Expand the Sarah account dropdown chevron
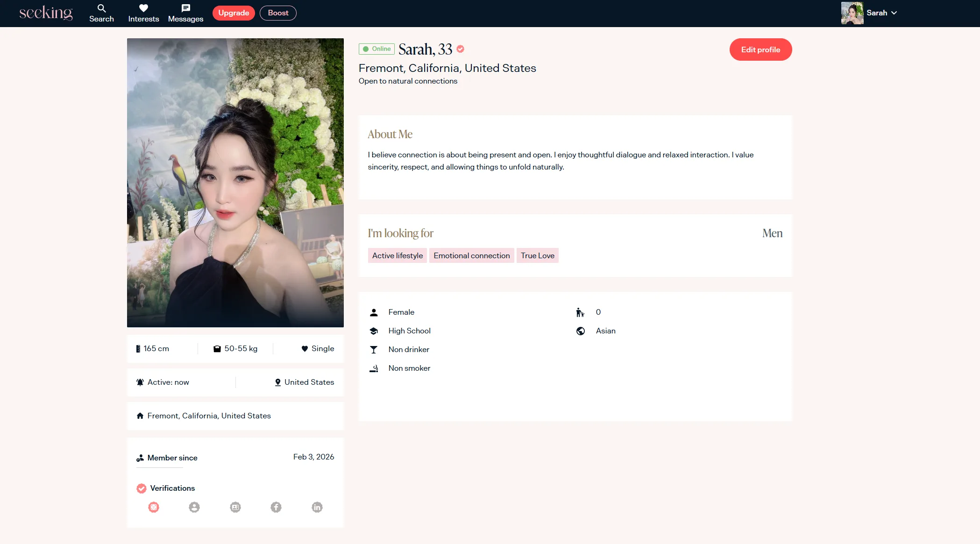The height and width of the screenshot is (544, 980). (x=894, y=13)
